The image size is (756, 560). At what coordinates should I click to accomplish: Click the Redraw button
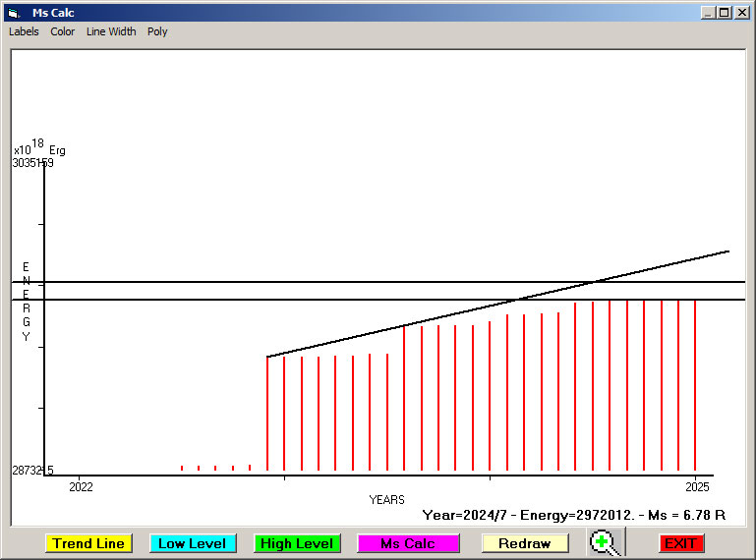pyautogui.click(x=524, y=543)
